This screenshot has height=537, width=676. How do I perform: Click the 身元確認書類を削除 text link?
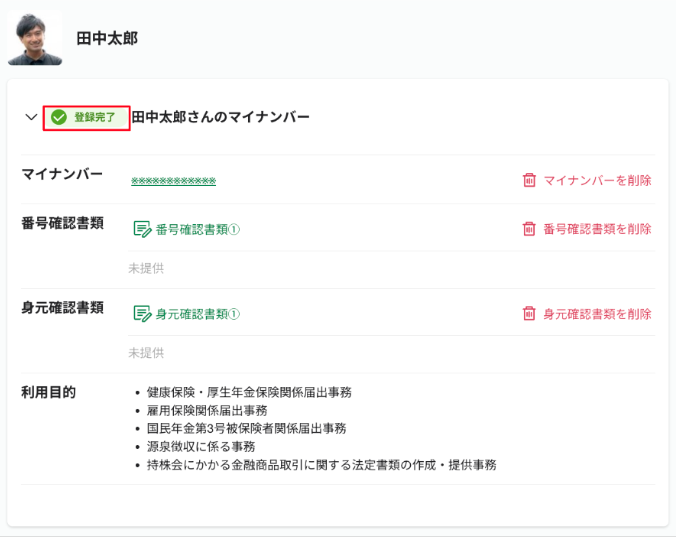click(x=597, y=313)
